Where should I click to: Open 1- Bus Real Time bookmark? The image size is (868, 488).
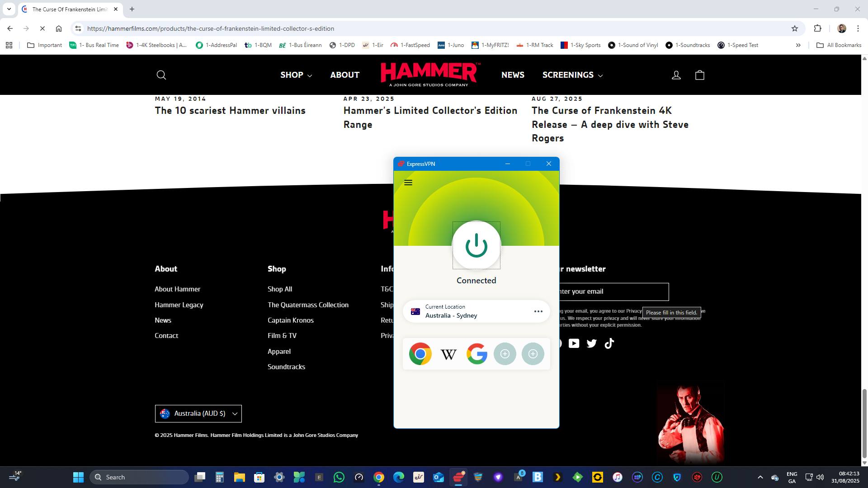pos(94,45)
